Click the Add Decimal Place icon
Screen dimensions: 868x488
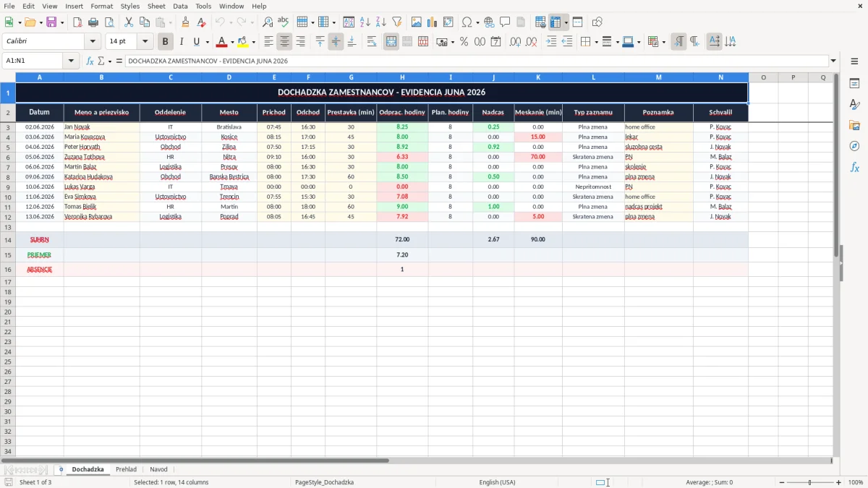coord(515,42)
